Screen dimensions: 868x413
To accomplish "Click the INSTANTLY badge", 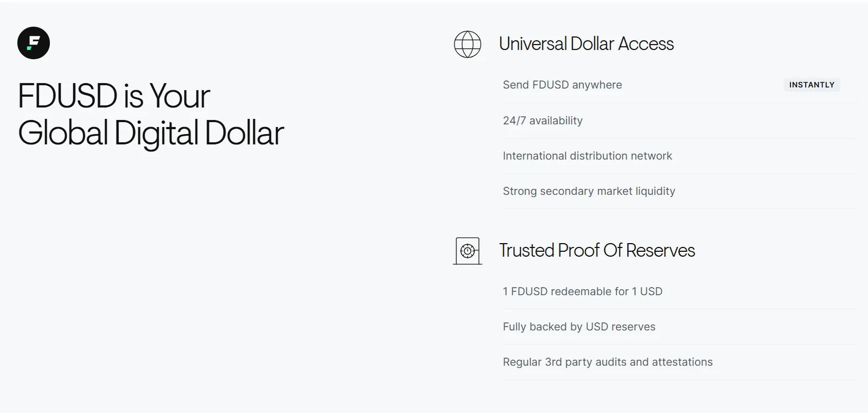I will 812,85.
